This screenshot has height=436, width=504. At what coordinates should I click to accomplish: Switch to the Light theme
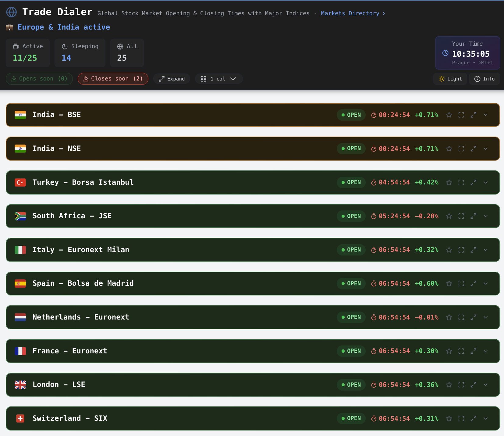point(450,79)
